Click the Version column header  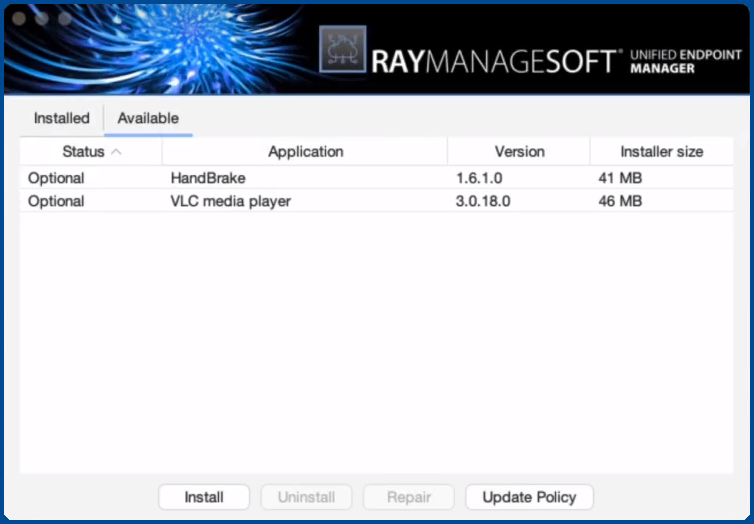click(519, 152)
